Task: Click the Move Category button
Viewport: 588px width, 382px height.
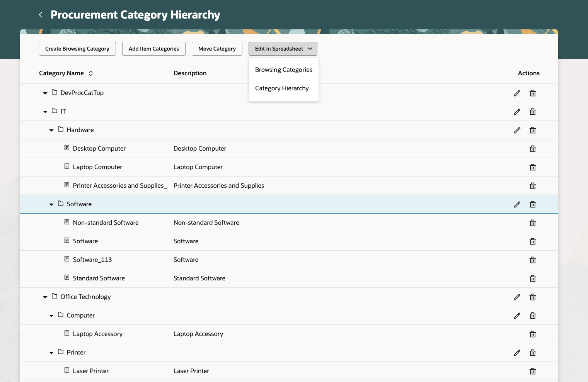Action: click(x=217, y=49)
